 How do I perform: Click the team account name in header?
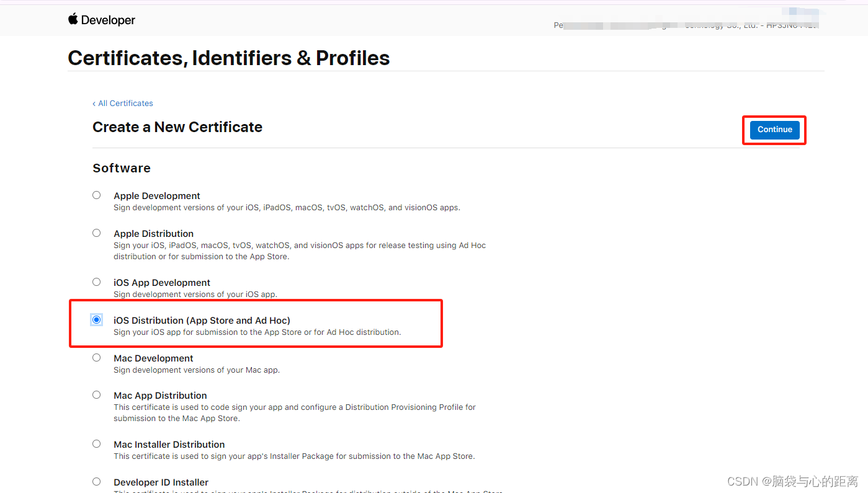[x=686, y=25]
